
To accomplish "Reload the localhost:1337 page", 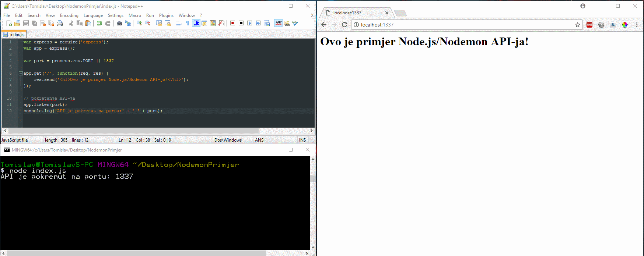I will point(344,25).
